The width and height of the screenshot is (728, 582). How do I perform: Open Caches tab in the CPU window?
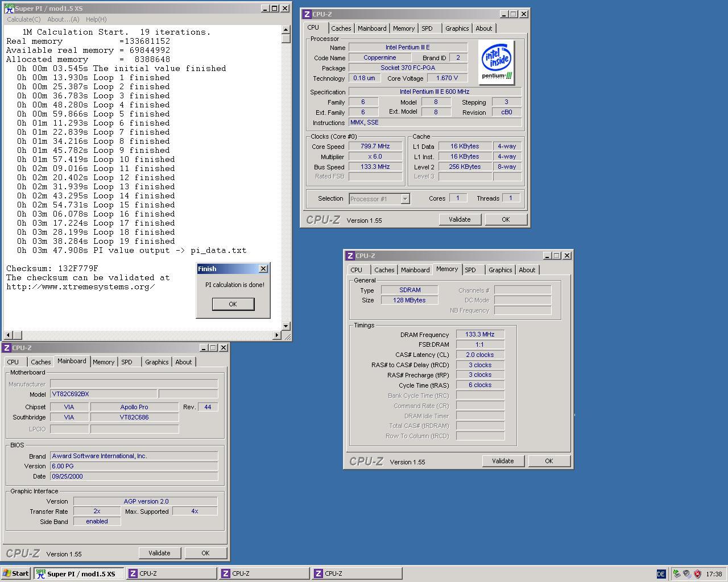click(x=341, y=28)
